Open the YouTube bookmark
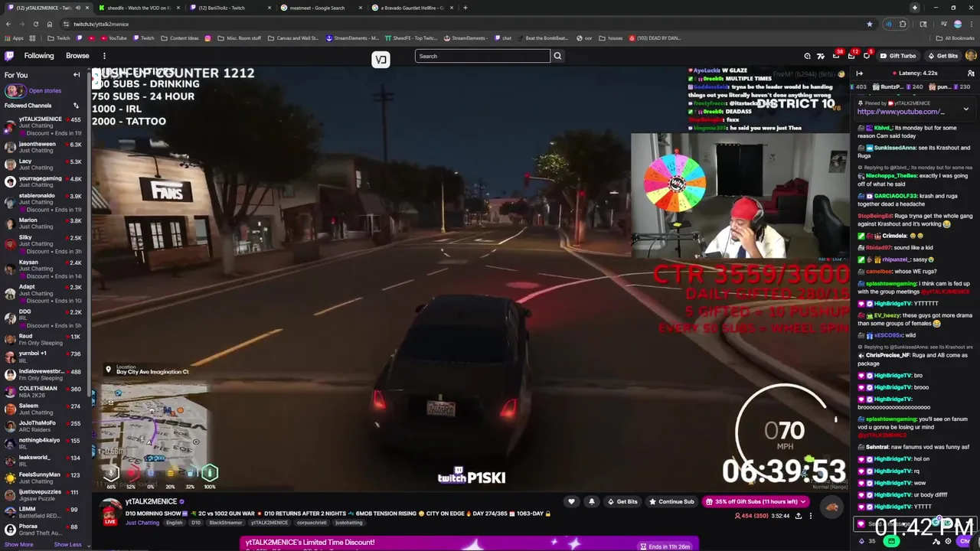980x551 pixels. point(114,38)
